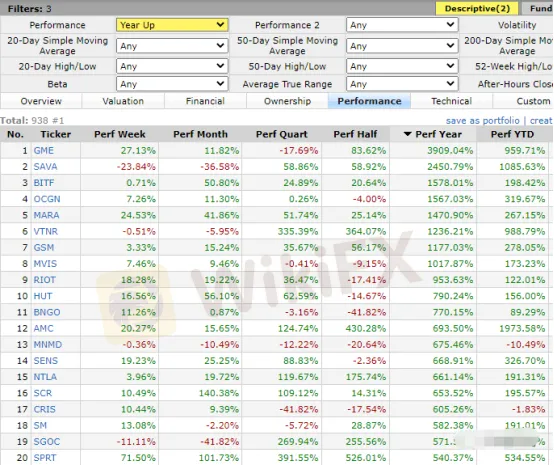This screenshot has height=465, width=554.
Task: Open the 20-Day High/Low dropdown
Action: 172,66
